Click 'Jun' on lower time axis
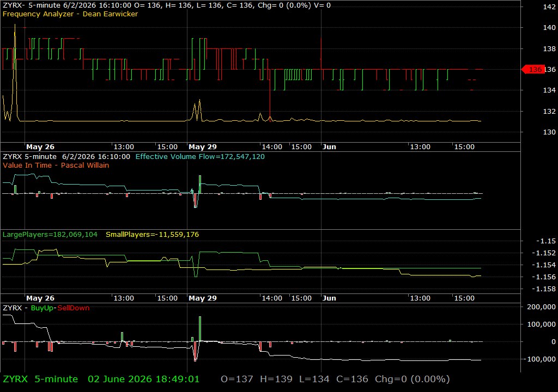 (329, 298)
